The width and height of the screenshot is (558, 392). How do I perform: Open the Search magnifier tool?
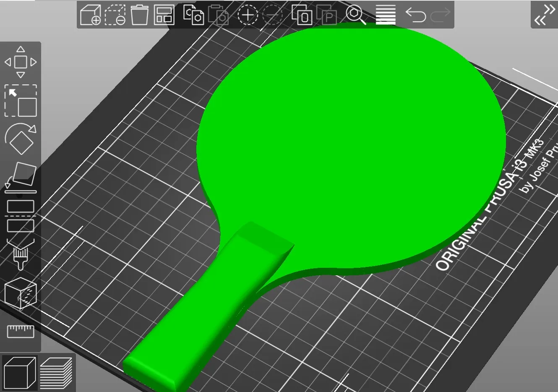[356, 15]
